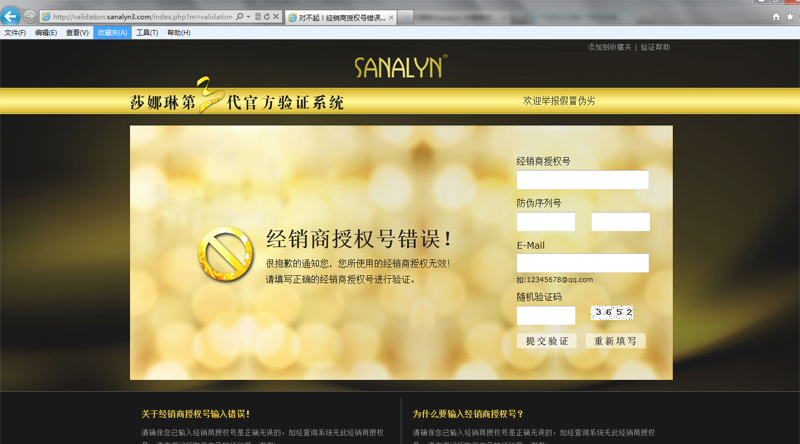Image resolution: width=800 pixels, height=444 pixels.
Task: Click the magnifier search icon in address bar
Action: tap(240, 17)
